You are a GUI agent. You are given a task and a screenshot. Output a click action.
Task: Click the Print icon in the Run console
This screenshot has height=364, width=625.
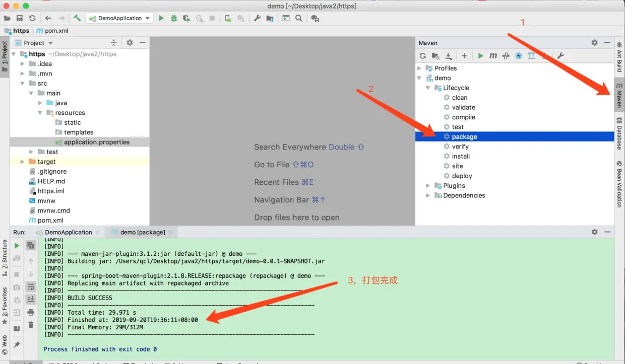click(x=31, y=313)
